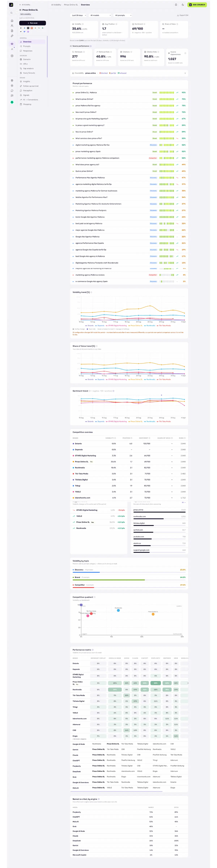Click the Rex4media row in Competitive overview
Screen dimensions: 217x868
pos(129,468)
